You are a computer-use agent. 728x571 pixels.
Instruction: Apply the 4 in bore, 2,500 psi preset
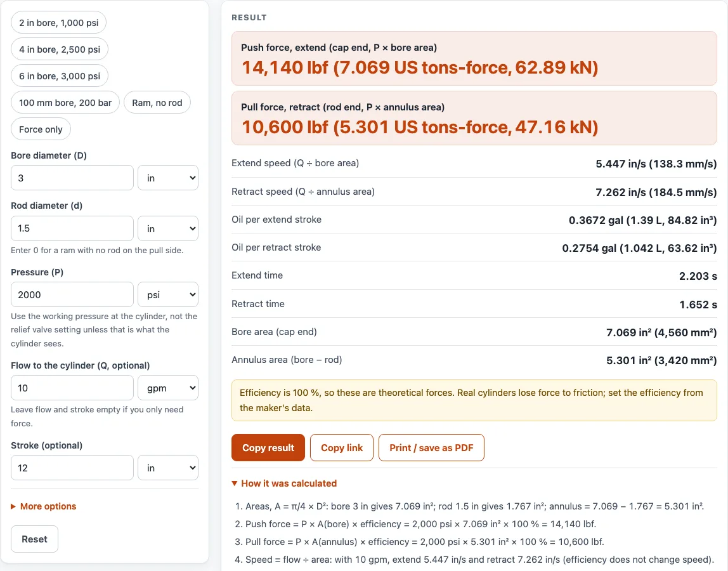coord(60,49)
